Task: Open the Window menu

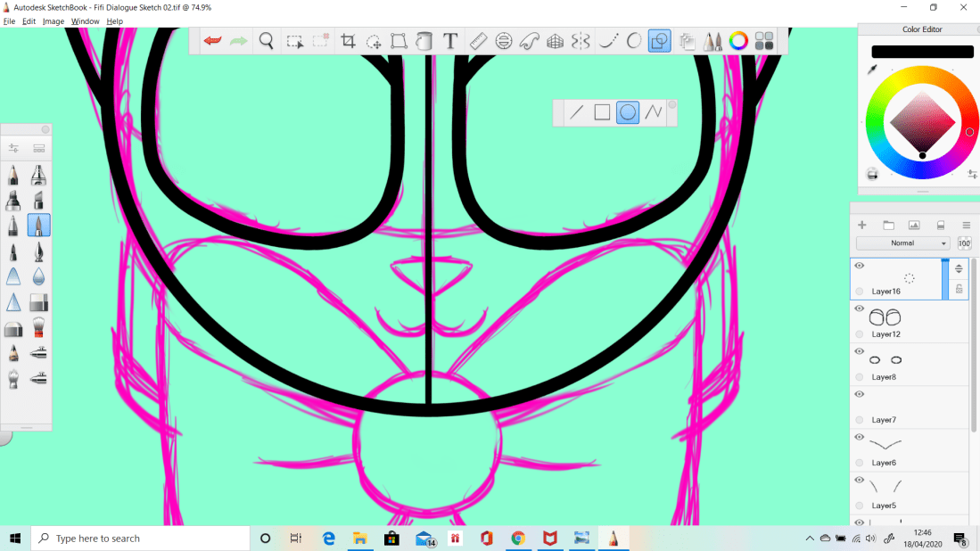Action: click(x=85, y=21)
